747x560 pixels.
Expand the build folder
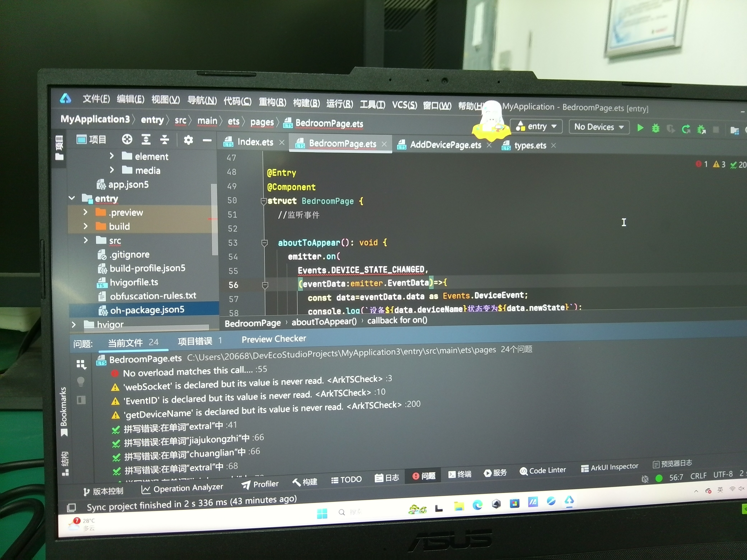(x=85, y=226)
